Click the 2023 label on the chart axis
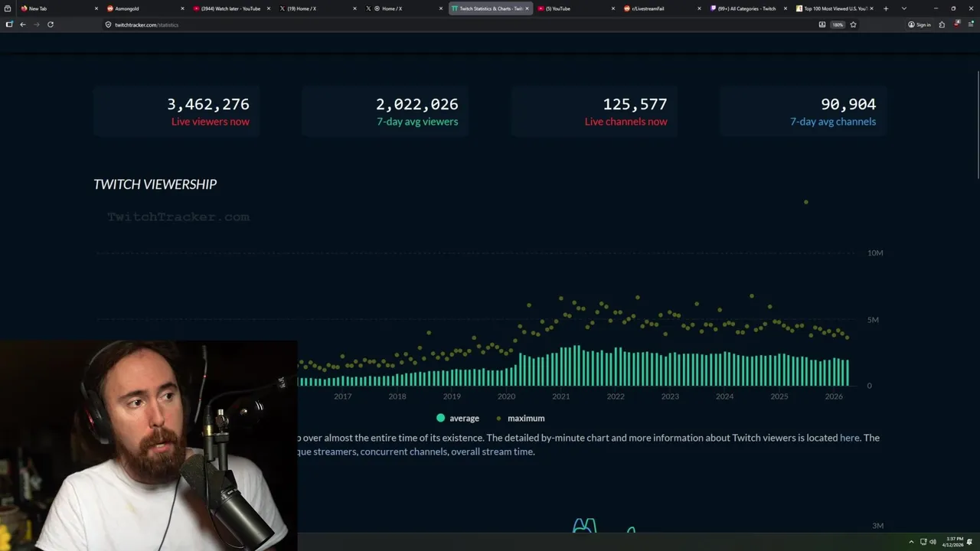 [x=670, y=396]
